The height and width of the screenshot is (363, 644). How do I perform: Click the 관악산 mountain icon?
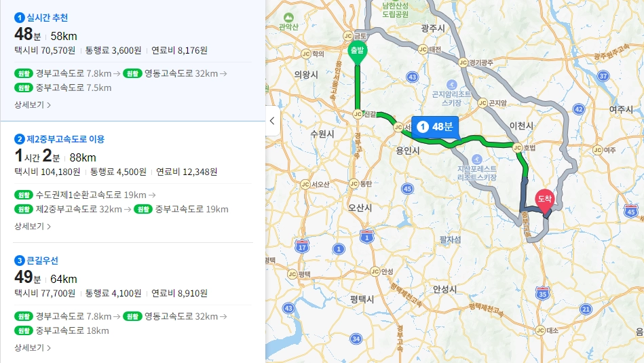click(288, 18)
